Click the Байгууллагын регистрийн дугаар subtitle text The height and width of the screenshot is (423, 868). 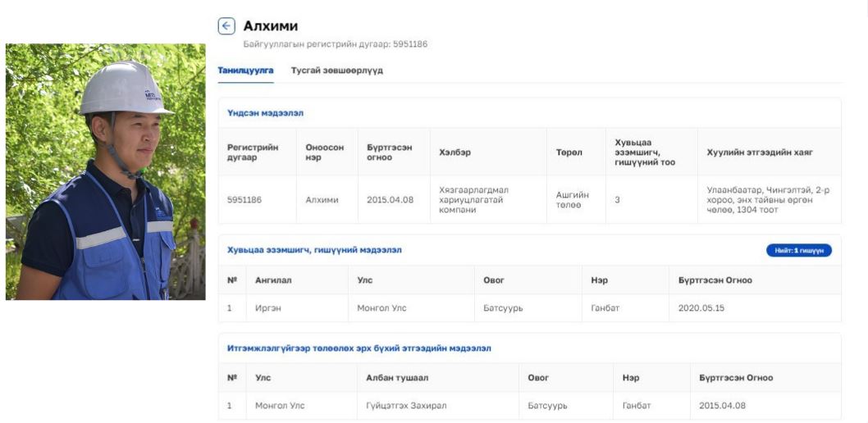coord(335,44)
